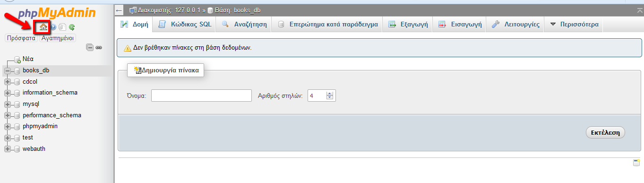Image resolution: width=644 pixels, height=183 pixels.
Task: Click the Νέα new database link
Action: pyautogui.click(x=28, y=59)
